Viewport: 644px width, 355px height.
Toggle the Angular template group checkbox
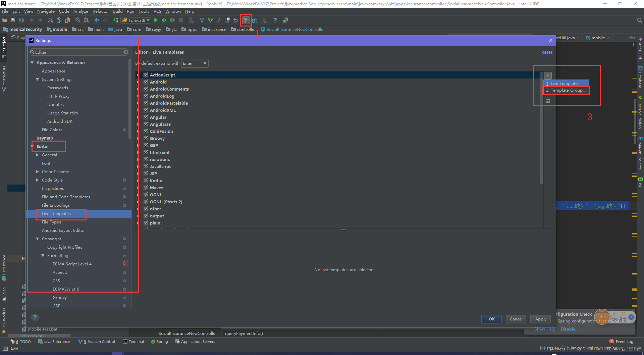point(146,117)
